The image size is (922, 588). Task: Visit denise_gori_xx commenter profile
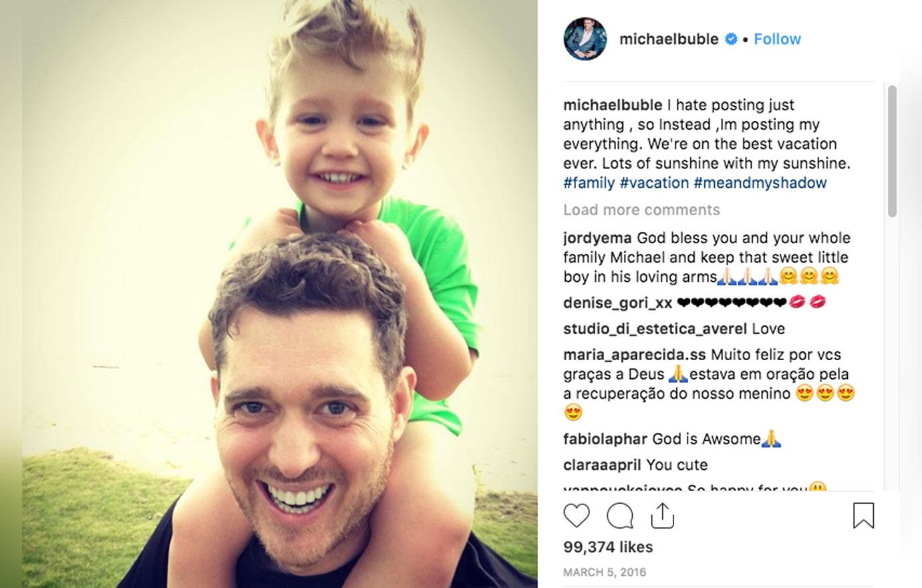click(x=618, y=303)
